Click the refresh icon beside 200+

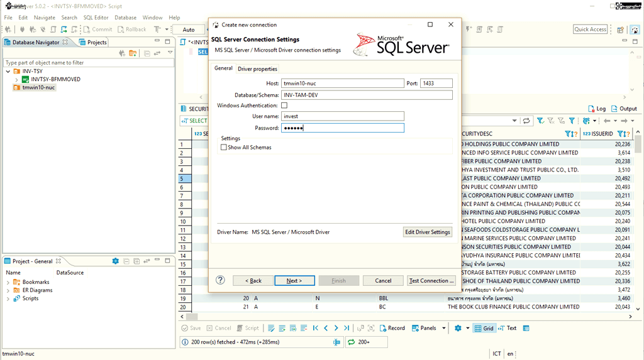[350, 342]
